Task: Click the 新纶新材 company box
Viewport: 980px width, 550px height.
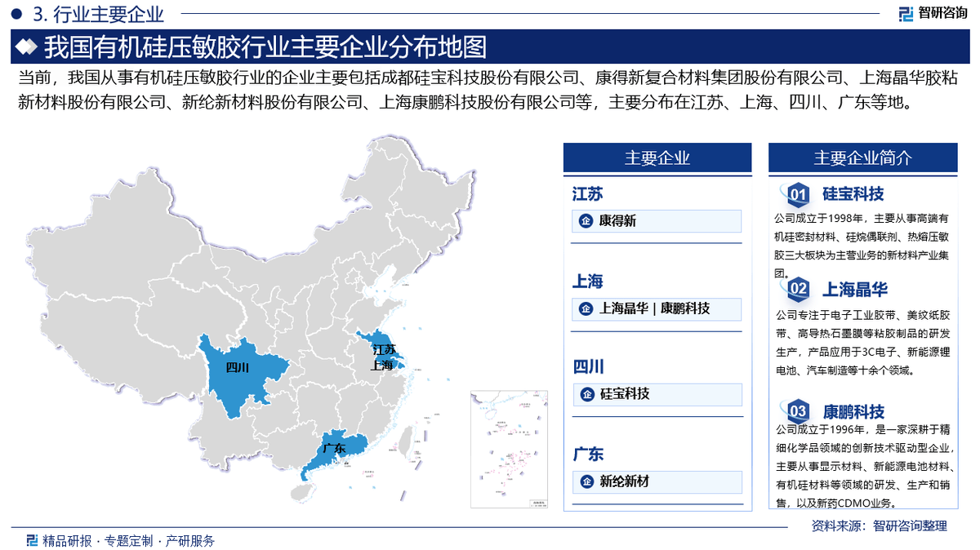Action: coord(657,482)
